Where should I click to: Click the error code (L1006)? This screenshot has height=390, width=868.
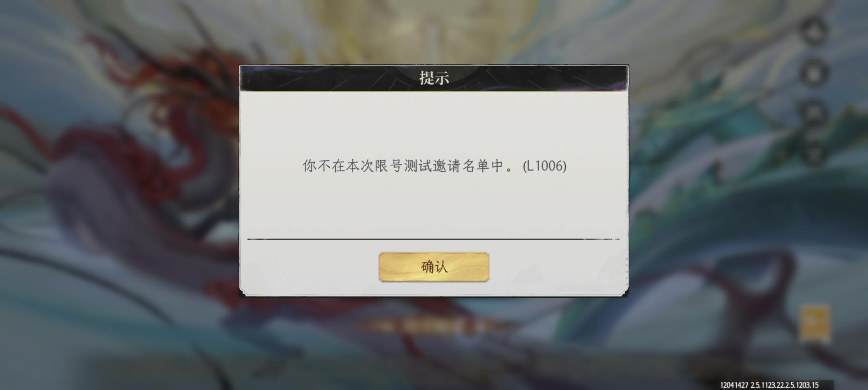tap(544, 166)
